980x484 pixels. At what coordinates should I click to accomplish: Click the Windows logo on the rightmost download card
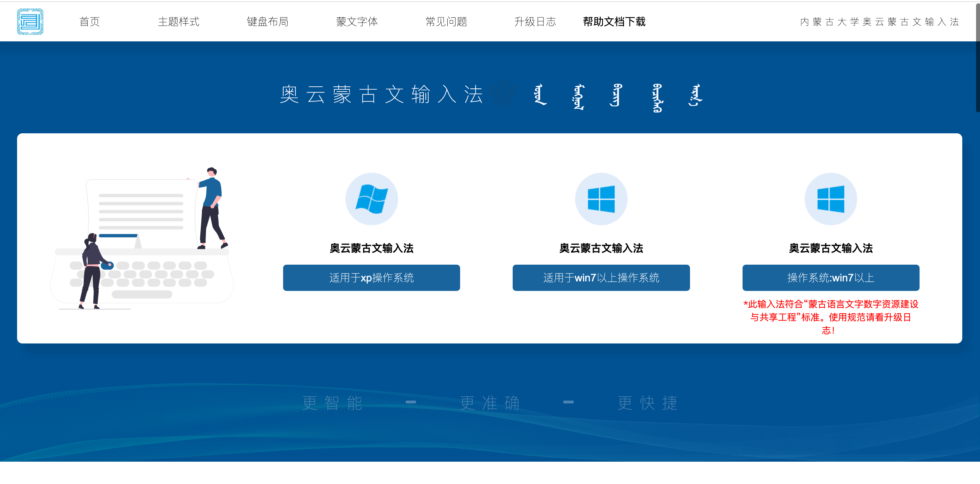831,199
